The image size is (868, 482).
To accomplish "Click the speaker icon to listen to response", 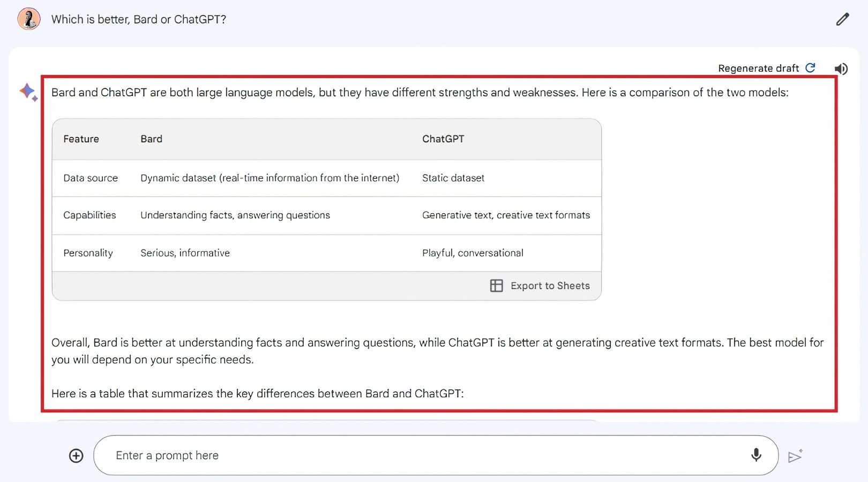I will [x=841, y=69].
